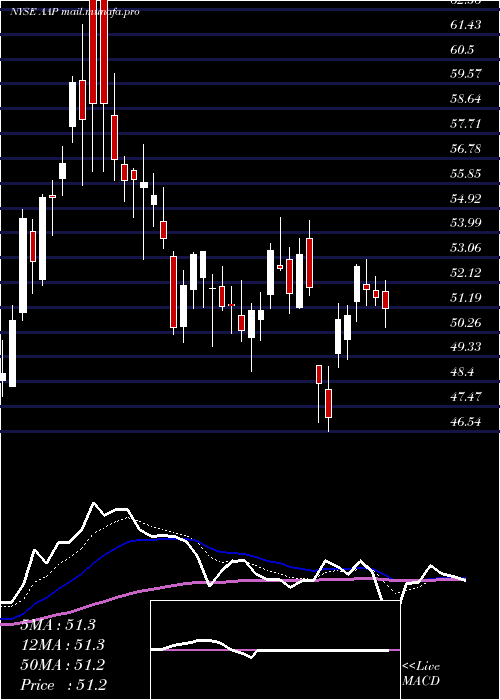The height and width of the screenshot is (700, 500).
Task: Click the 47.47 price axis label
Action: (x=466, y=396)
